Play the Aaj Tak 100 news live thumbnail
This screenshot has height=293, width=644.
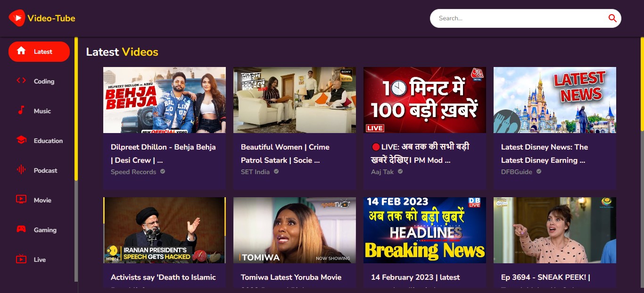click(425, 100)
